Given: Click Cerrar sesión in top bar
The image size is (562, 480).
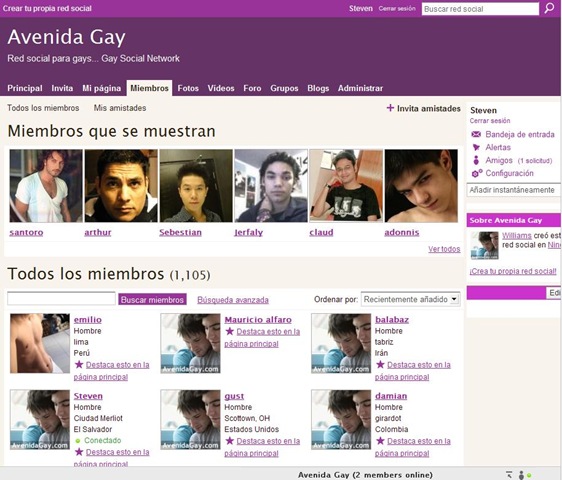Looking at the screenshot, I should click(x=397, y=9).
